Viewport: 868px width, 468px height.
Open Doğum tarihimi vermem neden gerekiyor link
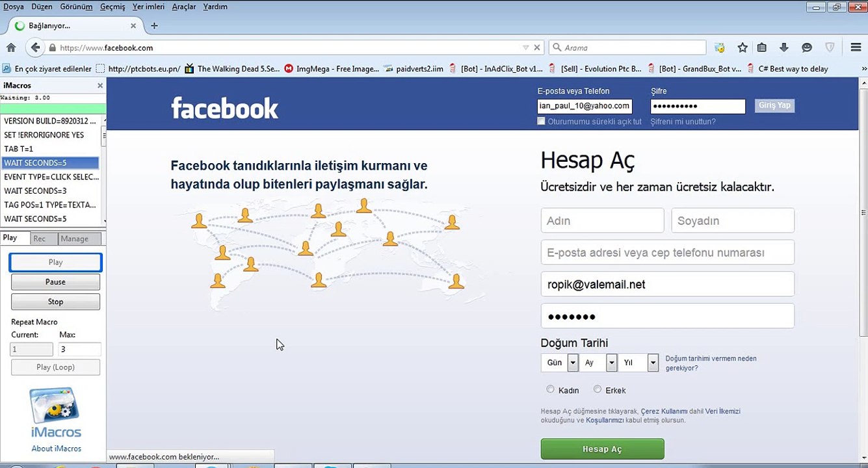711,363
